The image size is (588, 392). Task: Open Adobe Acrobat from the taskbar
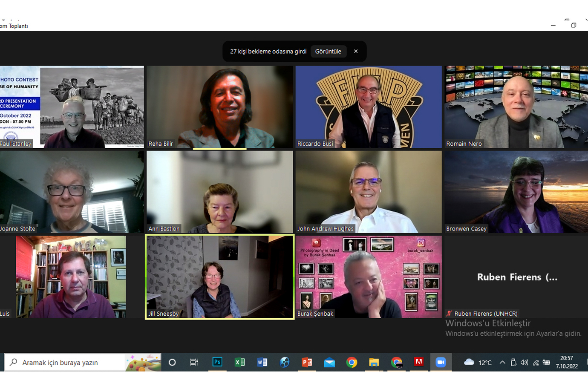click(418, 362)
